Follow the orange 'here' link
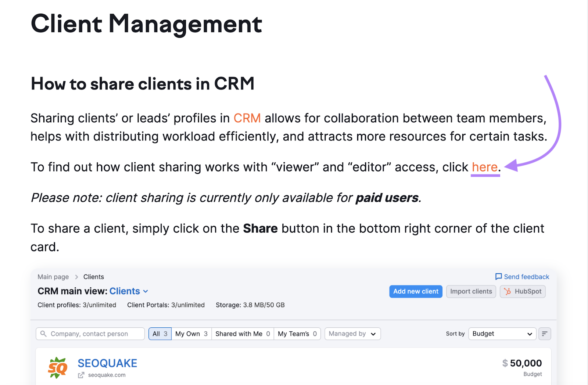This screenshot has height=385, width=588. point(484,167)
